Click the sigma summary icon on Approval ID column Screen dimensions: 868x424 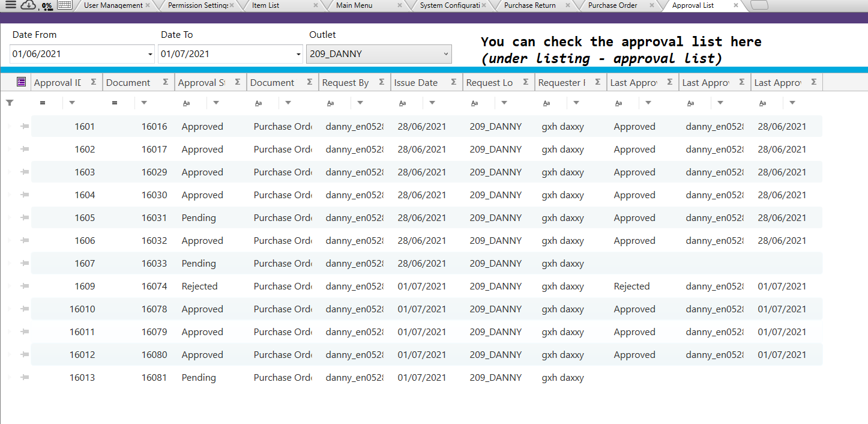[94, 82]
